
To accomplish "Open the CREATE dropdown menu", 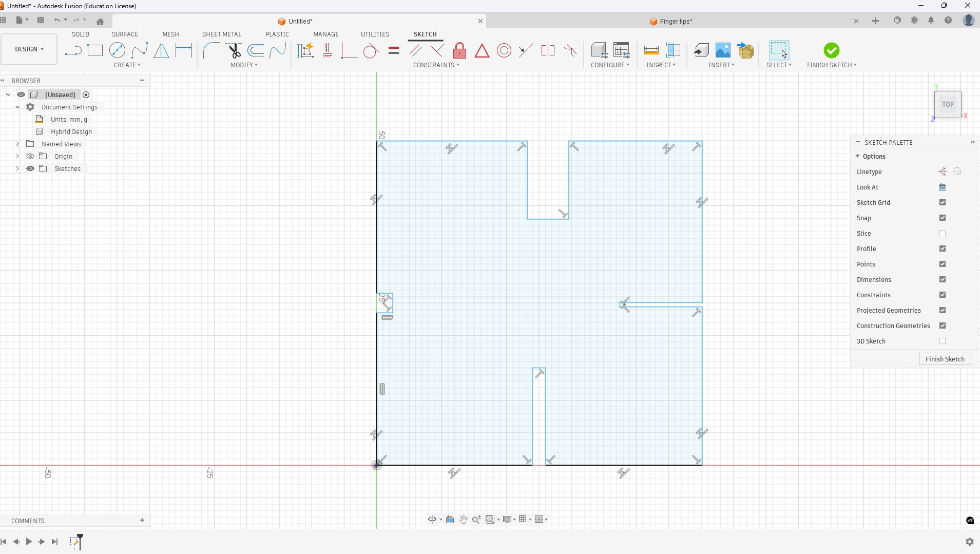I will tap(127, 65).
